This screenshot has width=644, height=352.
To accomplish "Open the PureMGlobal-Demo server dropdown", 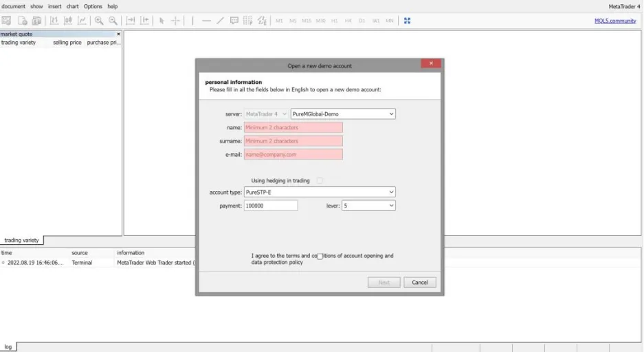I will pos(343,113).
